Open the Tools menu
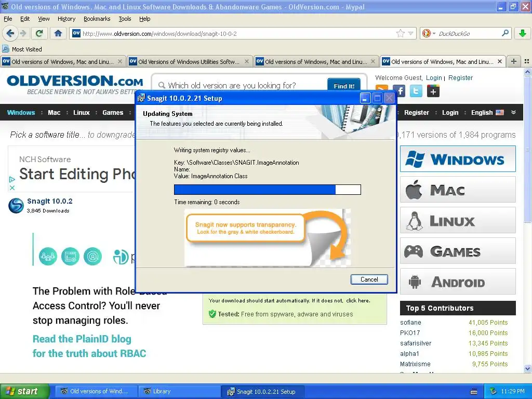This screenshot has height=399, width=532. click(125, 19)
